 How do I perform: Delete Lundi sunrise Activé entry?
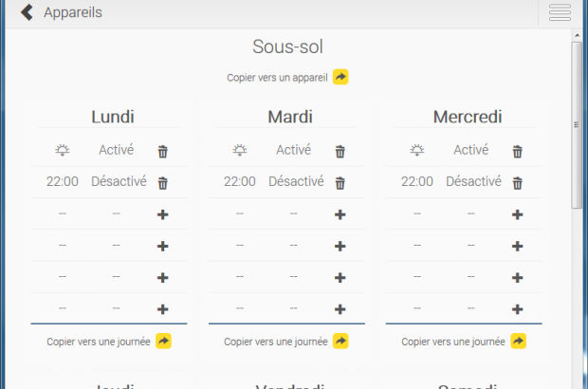pos(163,151)
